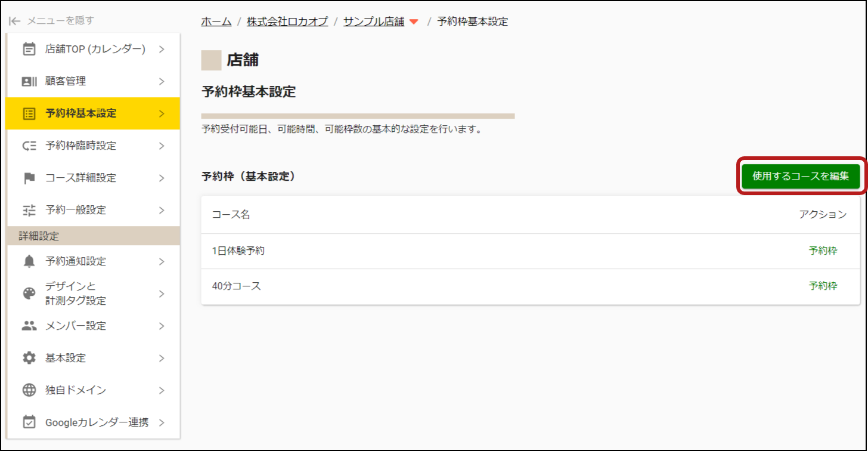This screenshot has width=868, height=451.
Task: Expand the 予約枠基本設定 chevron
Action: coord(162,113)
